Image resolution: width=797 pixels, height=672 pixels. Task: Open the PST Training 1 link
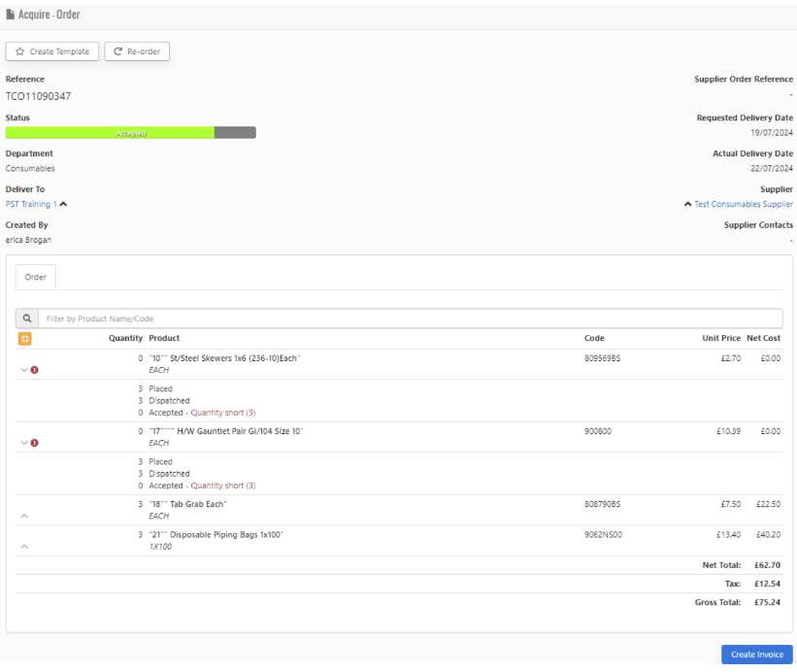pos(31,204)
